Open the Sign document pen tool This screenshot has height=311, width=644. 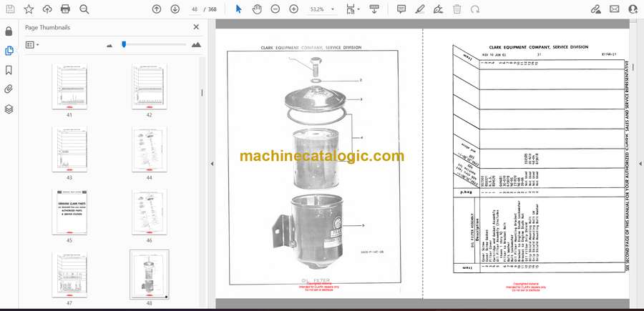point(438,9)
